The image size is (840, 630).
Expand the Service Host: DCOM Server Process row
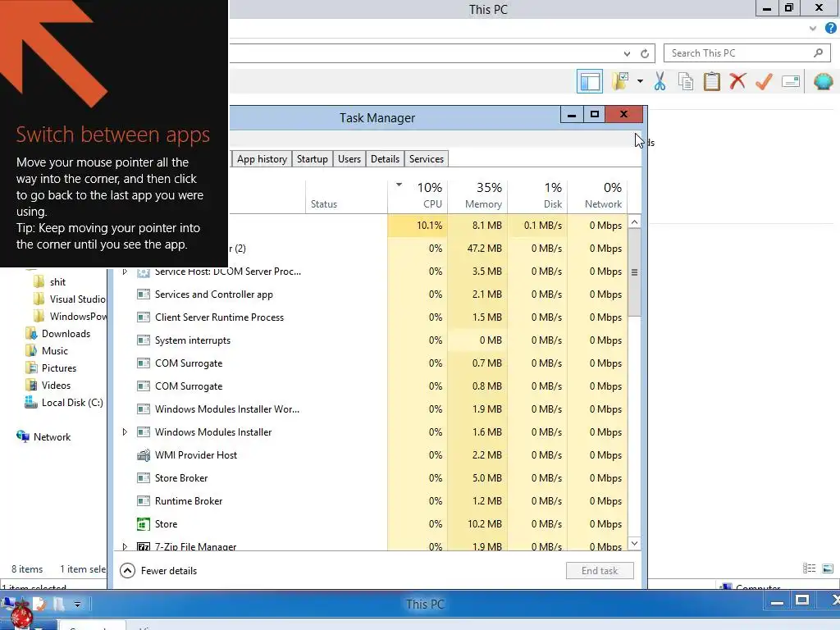click(125, 272)
